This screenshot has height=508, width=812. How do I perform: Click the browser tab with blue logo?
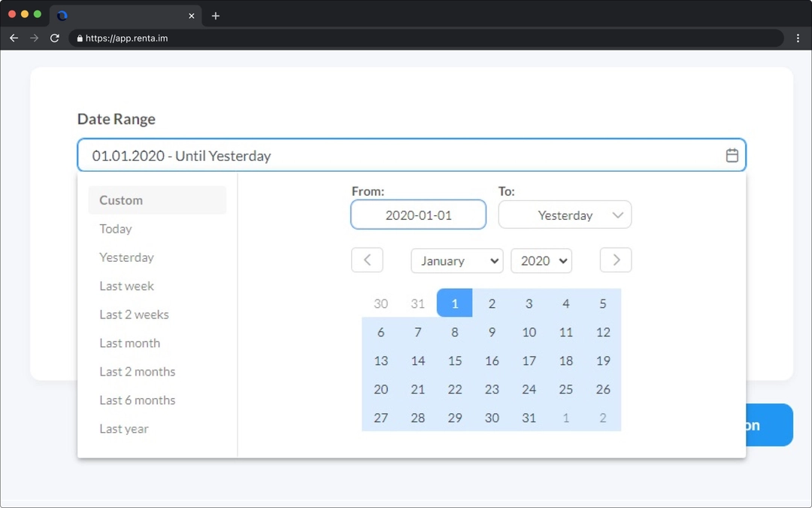pos(126,16)
